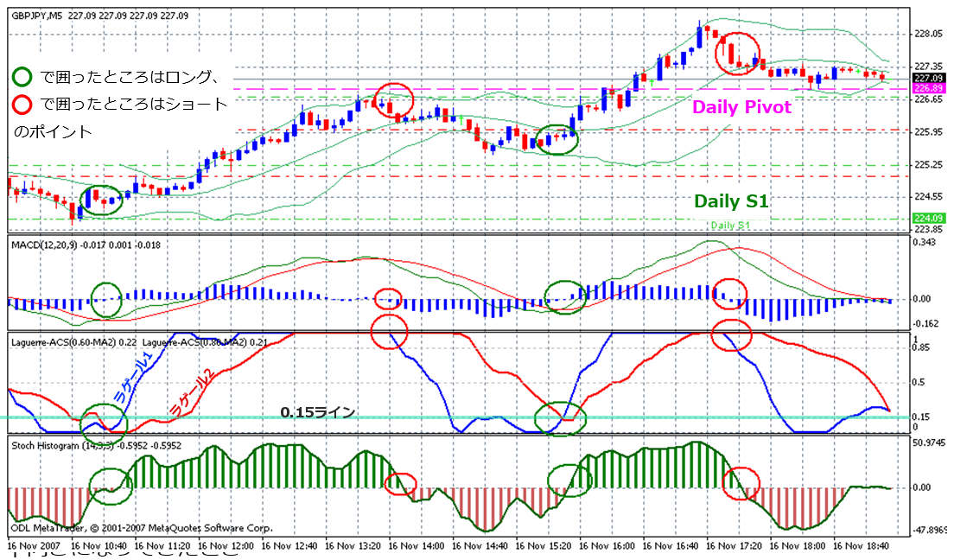The width and height of the screenshot is (954, 560).
Task: Select the bold green Daily S1 label
Action: click(732, 201)
